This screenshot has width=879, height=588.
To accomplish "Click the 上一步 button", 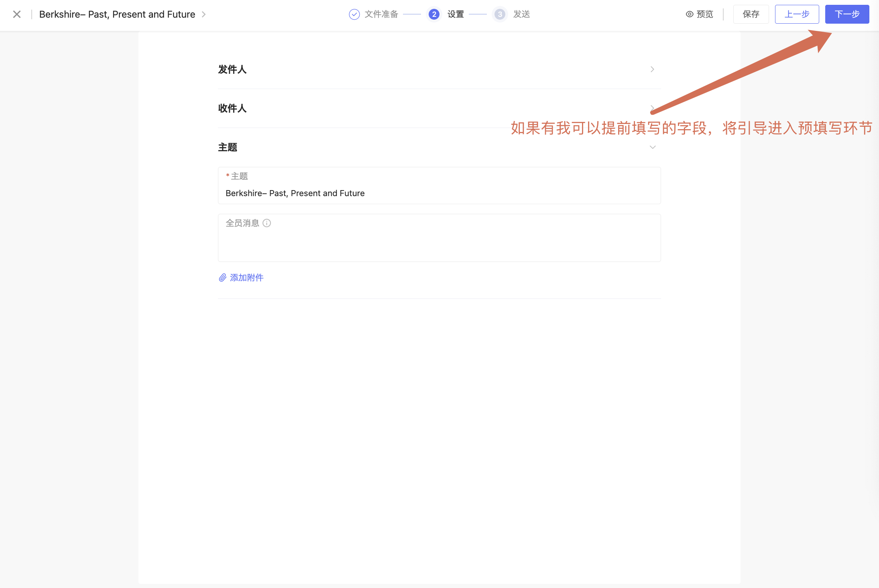I will coord(797,14).
